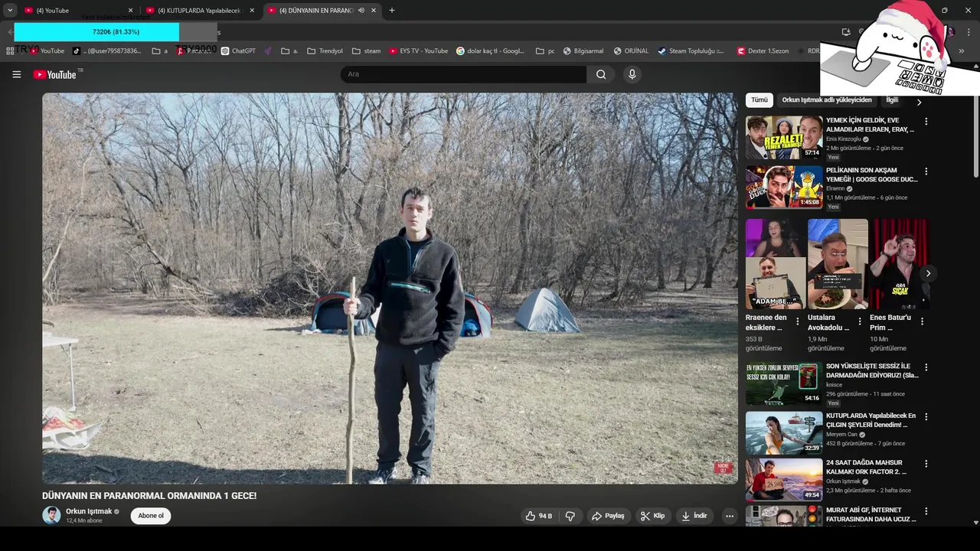The height and width of the screenshot is (551, 980).
Task: Open the 'dolar kaç tl - Google' bookmark
Action: (x=491, y=51)
